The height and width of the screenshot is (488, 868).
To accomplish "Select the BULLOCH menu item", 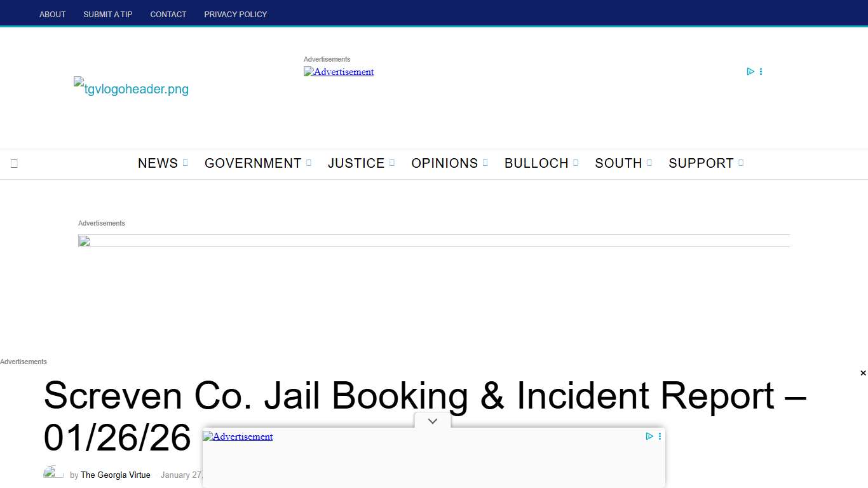I will pyautogui.click(x=536, y=163).
